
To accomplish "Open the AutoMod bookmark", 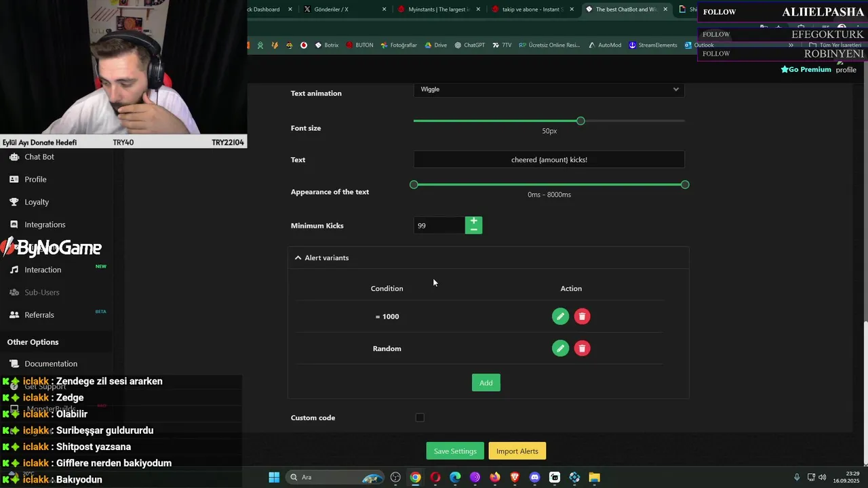I will (604, 45).
